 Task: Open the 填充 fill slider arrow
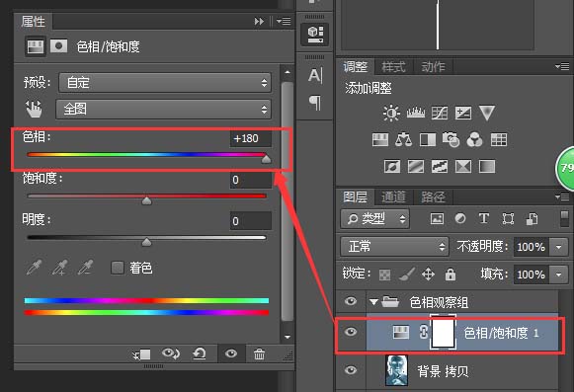click(558, 274)
